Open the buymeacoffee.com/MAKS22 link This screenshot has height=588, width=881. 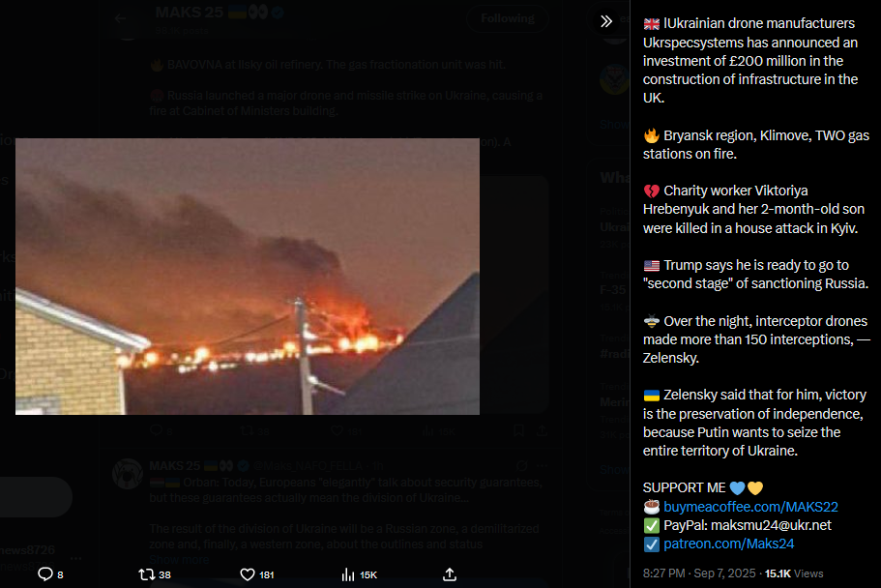(x=750, y=507)
